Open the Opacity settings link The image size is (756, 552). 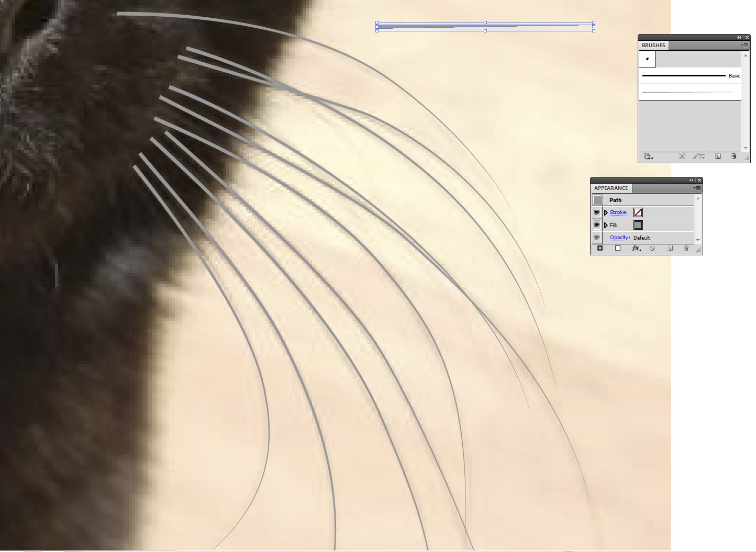[620, 237]
